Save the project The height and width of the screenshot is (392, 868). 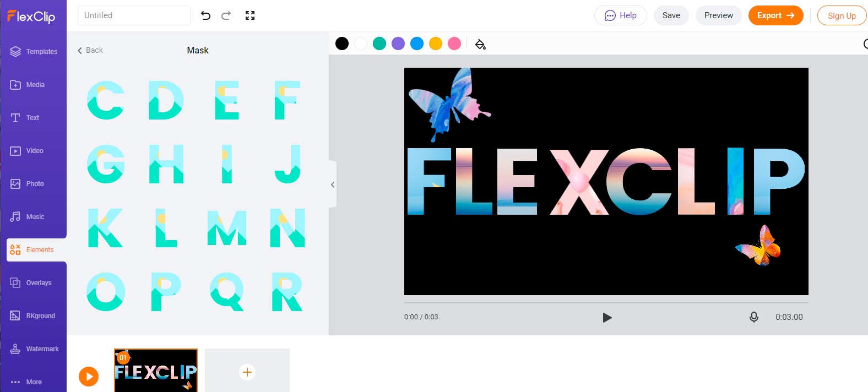tap(671, 15)
